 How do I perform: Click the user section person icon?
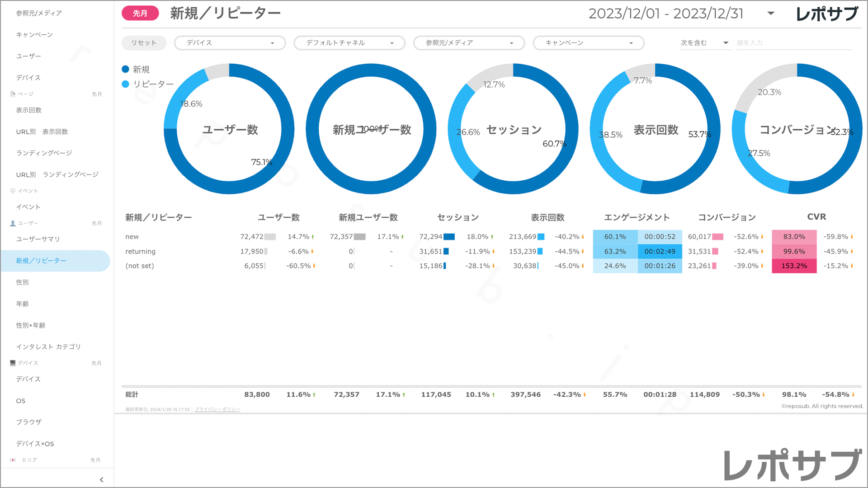coord(13,223)
